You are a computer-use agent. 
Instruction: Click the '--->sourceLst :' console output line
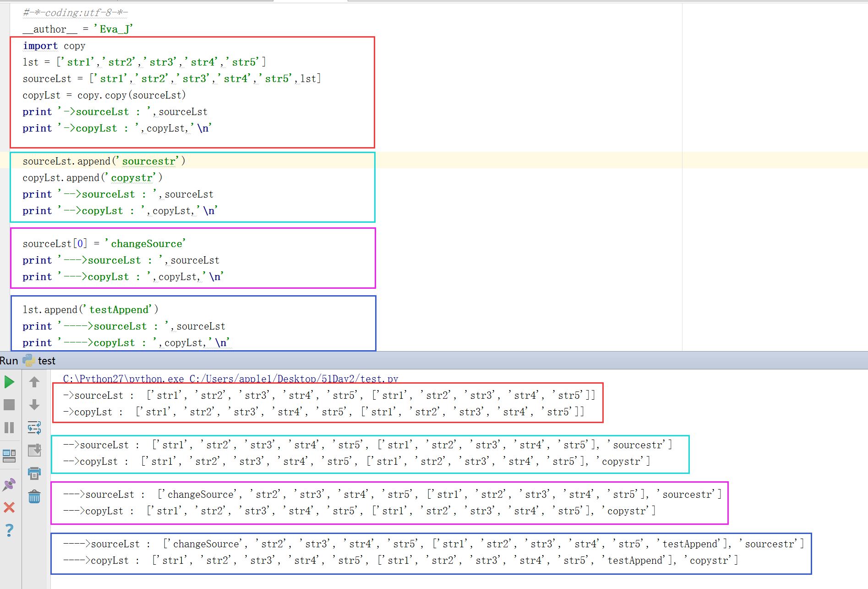392,494
